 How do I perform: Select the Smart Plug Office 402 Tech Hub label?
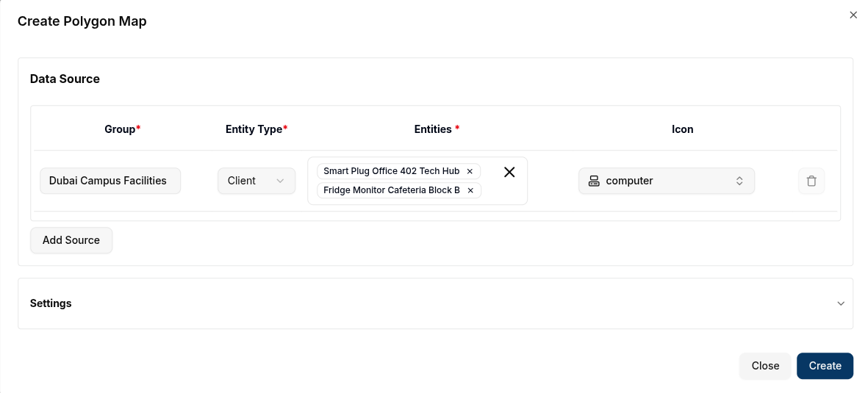[391, 171]
